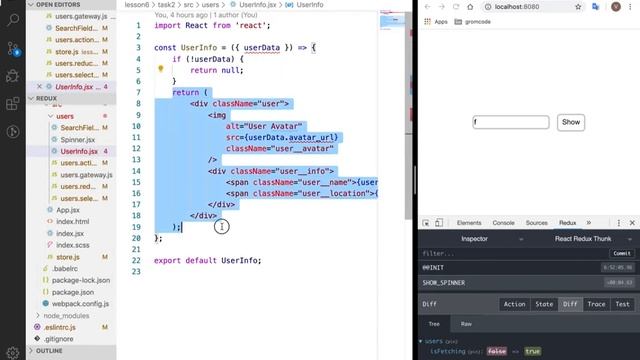Viewport: 640px width, 360px height.
Task: Reload the localhost page
Action: pos(456,7)
